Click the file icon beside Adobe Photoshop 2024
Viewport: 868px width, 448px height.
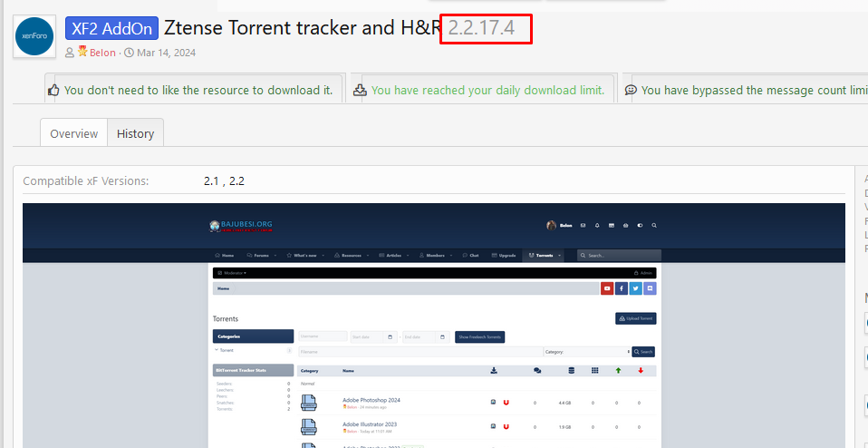[x=309, y=403]
